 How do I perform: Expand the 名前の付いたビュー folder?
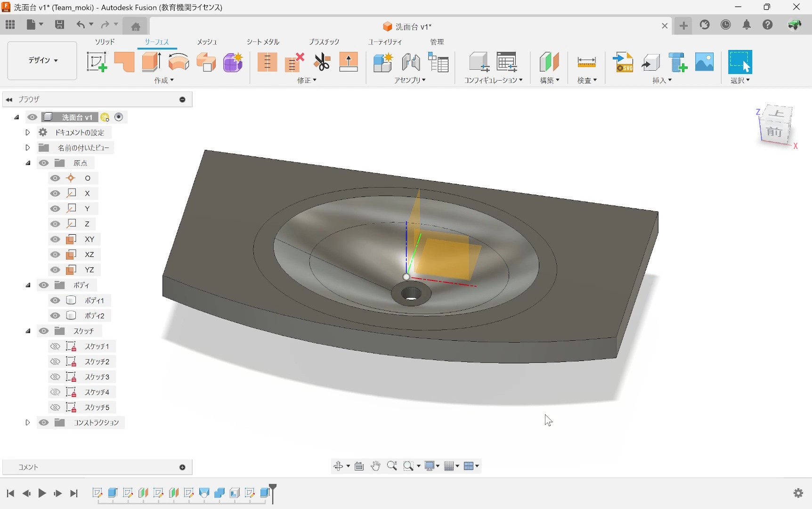point(27,148)
